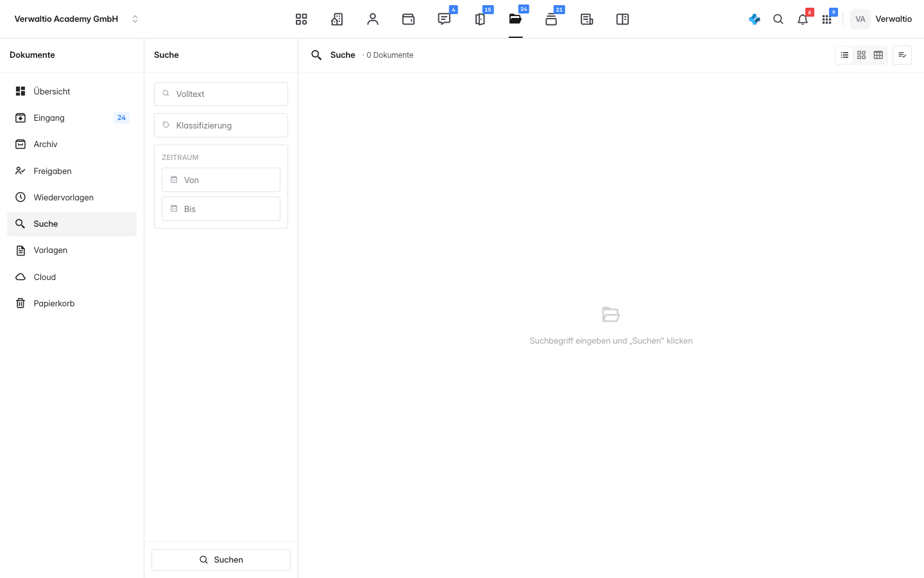Open notifications bell with badge 6
The image size is (924, 578).
(x=803, y=19)
